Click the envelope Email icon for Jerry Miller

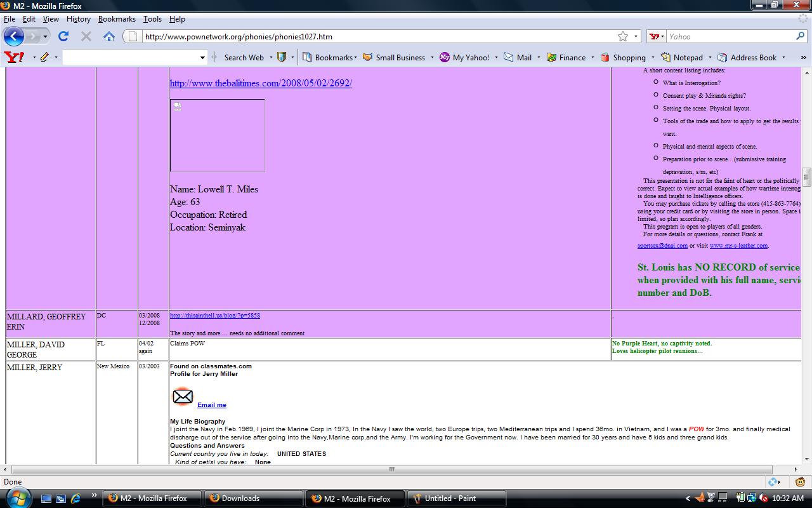click(x=183, y=397)
